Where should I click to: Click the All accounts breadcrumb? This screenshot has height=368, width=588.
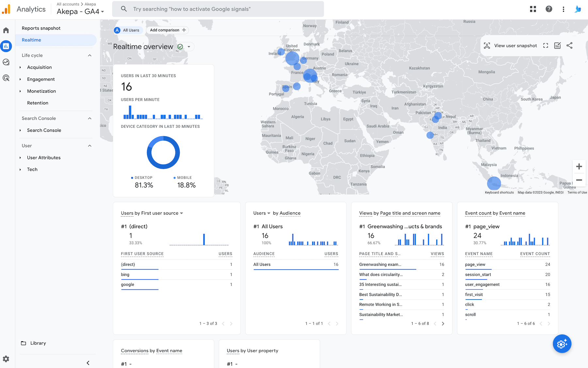tap(68, 4)
